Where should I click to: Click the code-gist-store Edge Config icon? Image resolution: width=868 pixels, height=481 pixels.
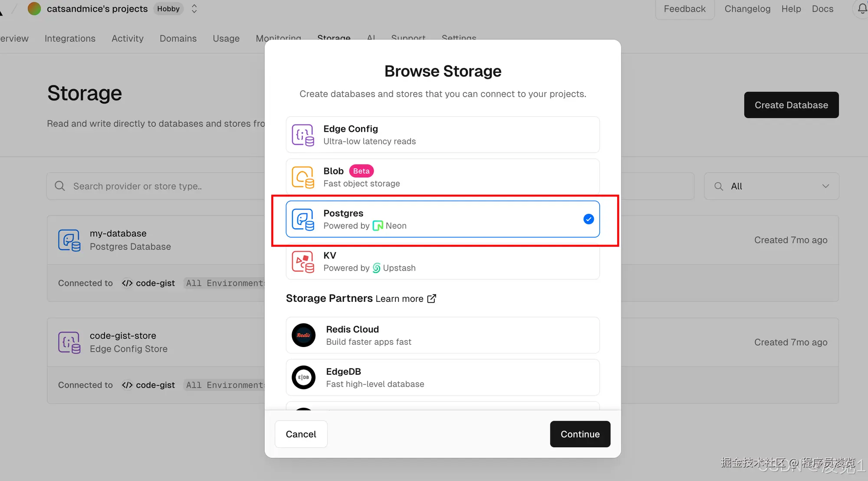point(69,342)
